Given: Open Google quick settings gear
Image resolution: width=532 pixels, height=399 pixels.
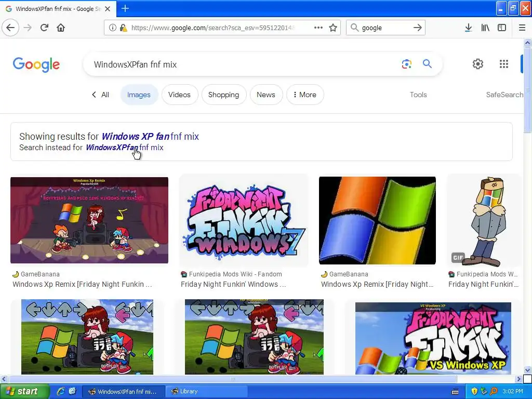Looking at the screenshot, I should [478, 64].
